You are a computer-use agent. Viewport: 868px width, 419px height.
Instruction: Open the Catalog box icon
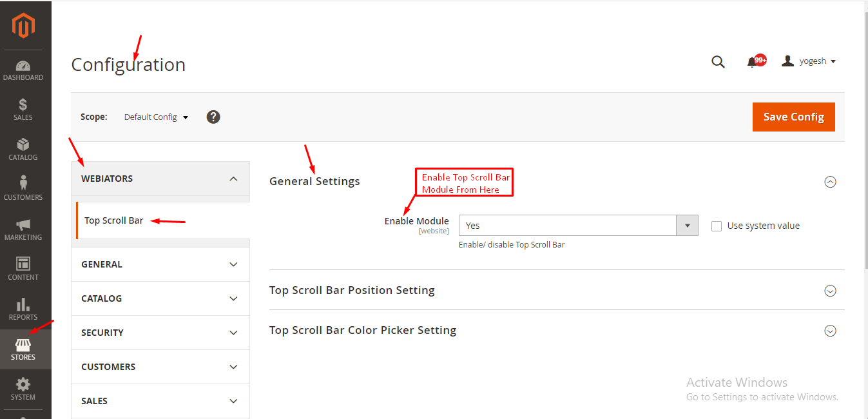(23, 145)
